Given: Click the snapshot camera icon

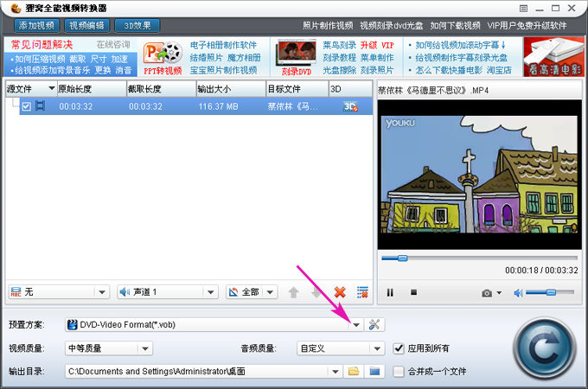Looking at the screenshot, I should click(487, 293).
